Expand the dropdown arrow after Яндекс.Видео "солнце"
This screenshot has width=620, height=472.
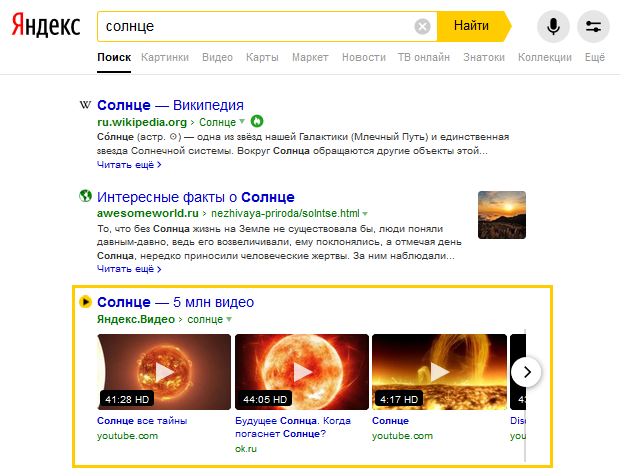(229, 319)
